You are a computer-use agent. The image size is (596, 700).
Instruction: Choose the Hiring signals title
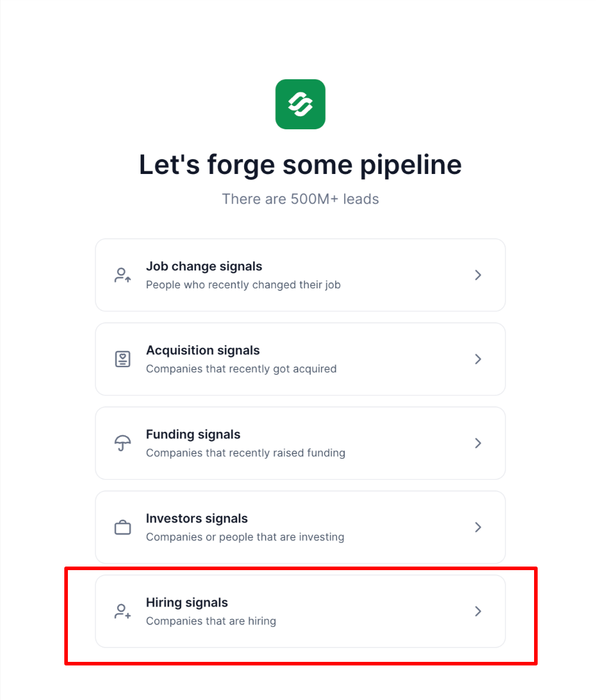click(187, 603)
